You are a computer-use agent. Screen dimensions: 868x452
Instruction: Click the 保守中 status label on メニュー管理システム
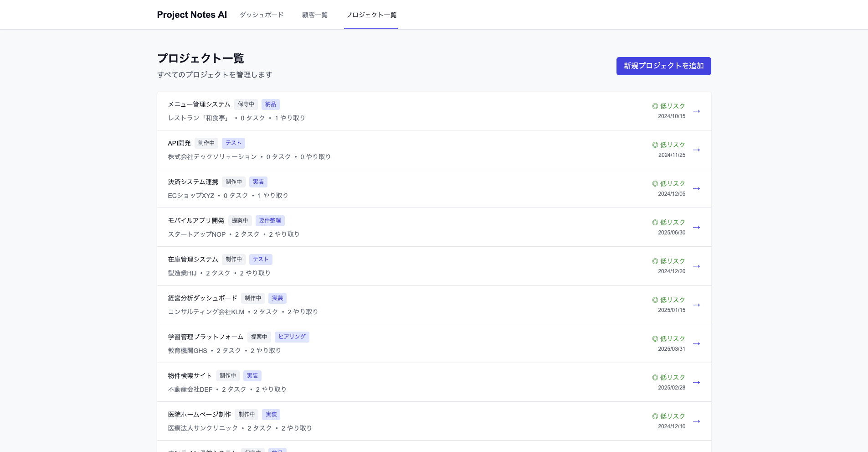(246, 104)
